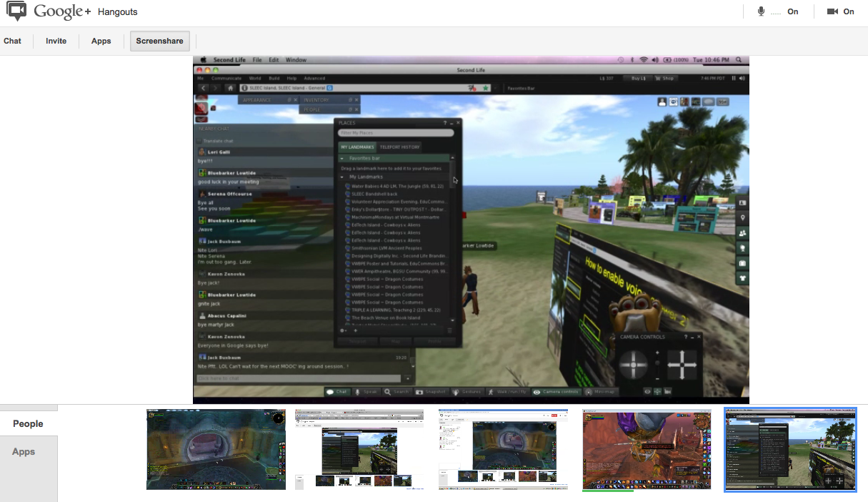Viewport: 868px width, 502px height.
Task: Collapse the My Landmarks folder
Action: pos(342,177)
